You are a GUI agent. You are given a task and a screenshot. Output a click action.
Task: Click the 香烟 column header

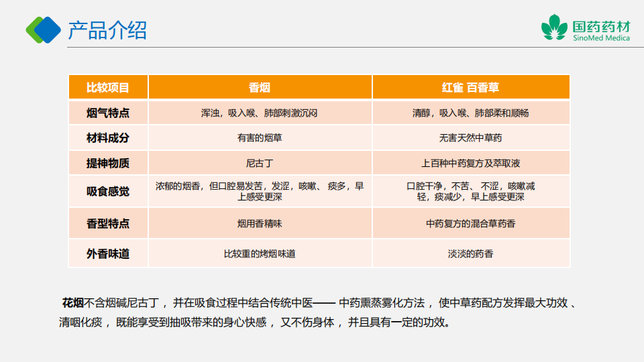(260, 87)
